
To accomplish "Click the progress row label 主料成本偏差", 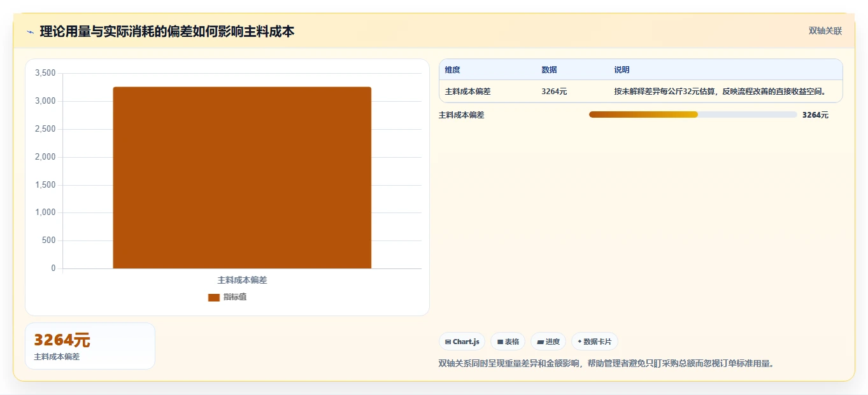I will click(x=462, y=115).
